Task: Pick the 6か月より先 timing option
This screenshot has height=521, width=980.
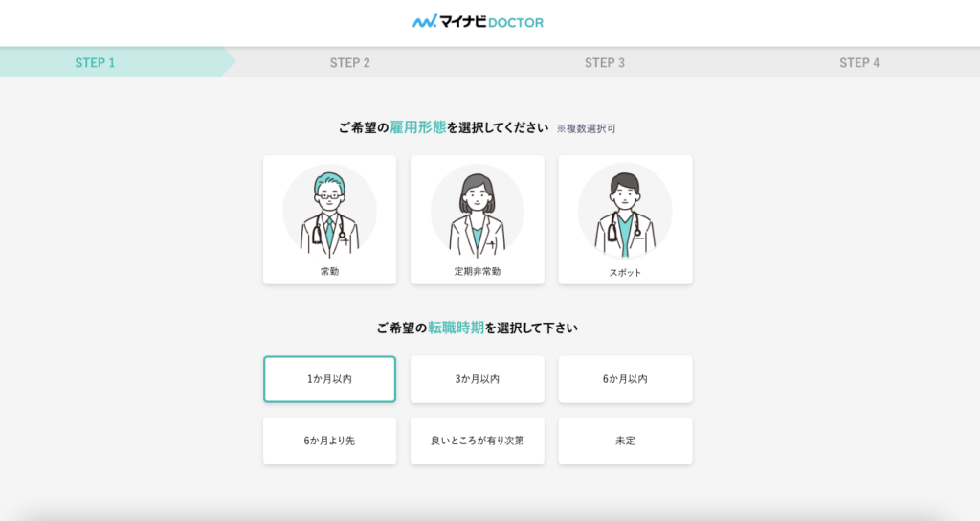Action: pyautogui.click(x=329, y=441)
